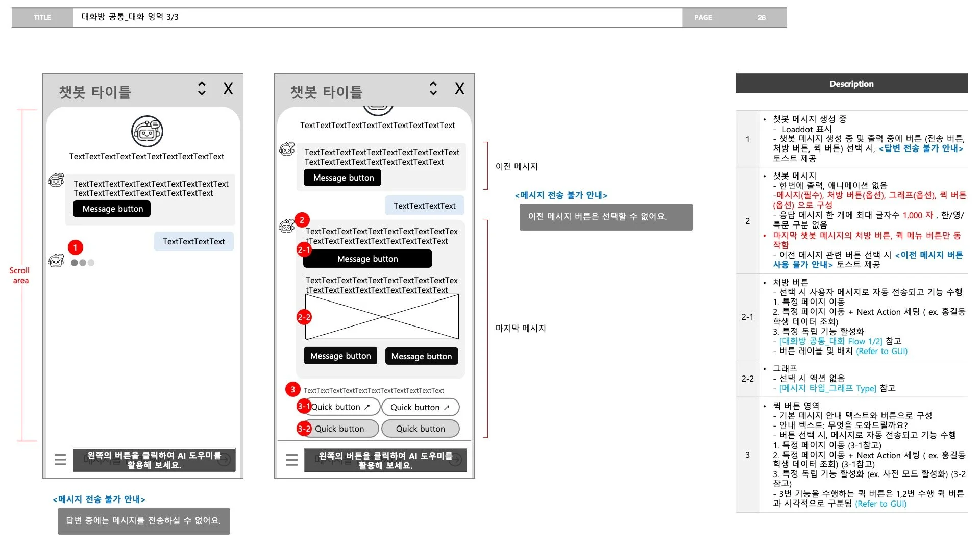Screen dimensions: 980x551
Task: Click the blue TextTextTextText user bubble in left chatbot
Action: pos(193,241)
